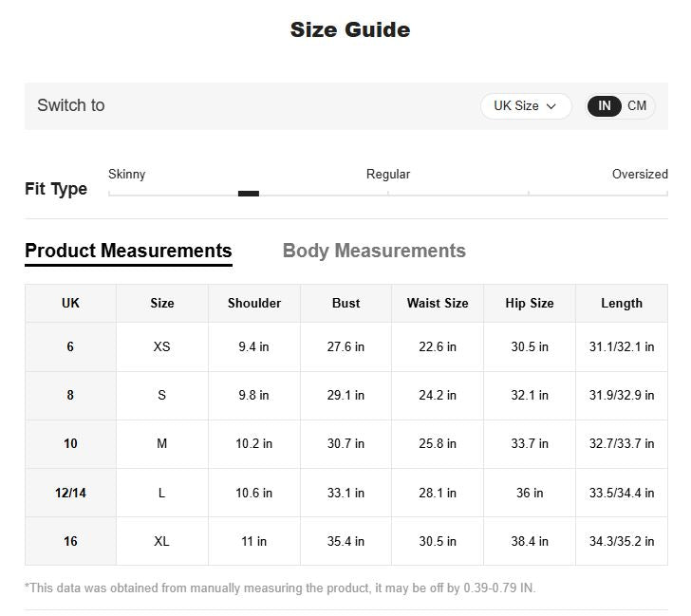Image resolution: width=691 pixels, height=616 pixels.
Task: Click the XL size cell
Action: (162, 541)
